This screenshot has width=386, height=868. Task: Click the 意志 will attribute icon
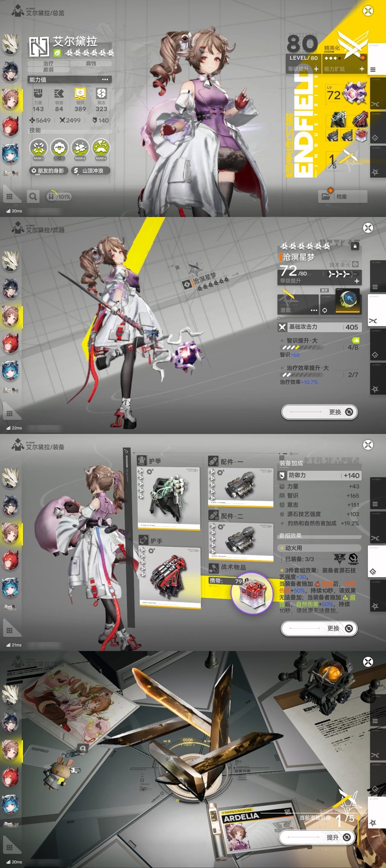click(x=101, y=93)
